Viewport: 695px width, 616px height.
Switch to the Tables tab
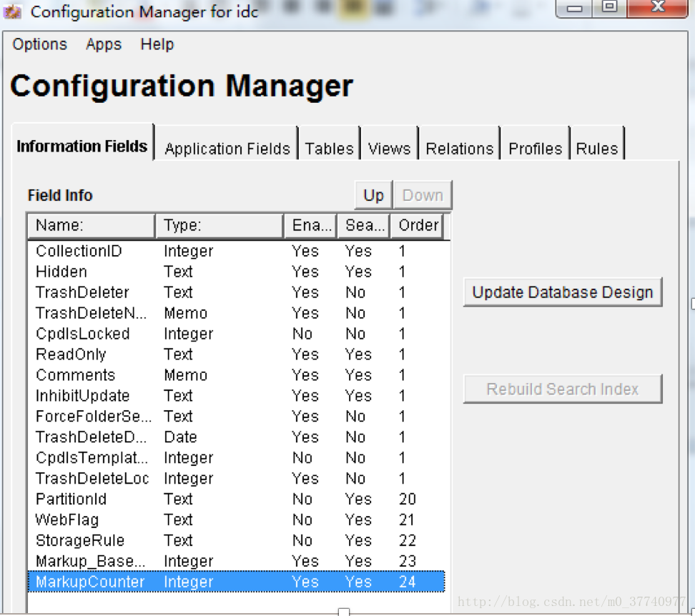pos(329,149)
